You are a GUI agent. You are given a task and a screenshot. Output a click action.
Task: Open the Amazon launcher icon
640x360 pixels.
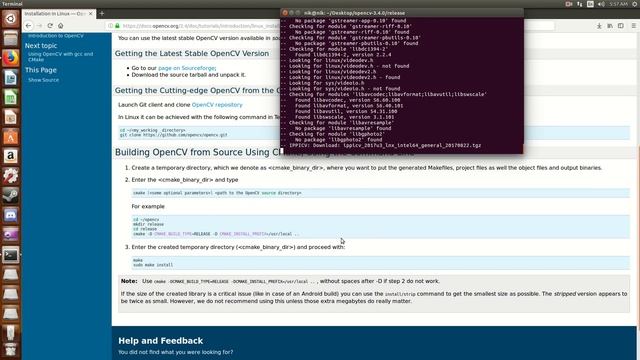point(11,156)
